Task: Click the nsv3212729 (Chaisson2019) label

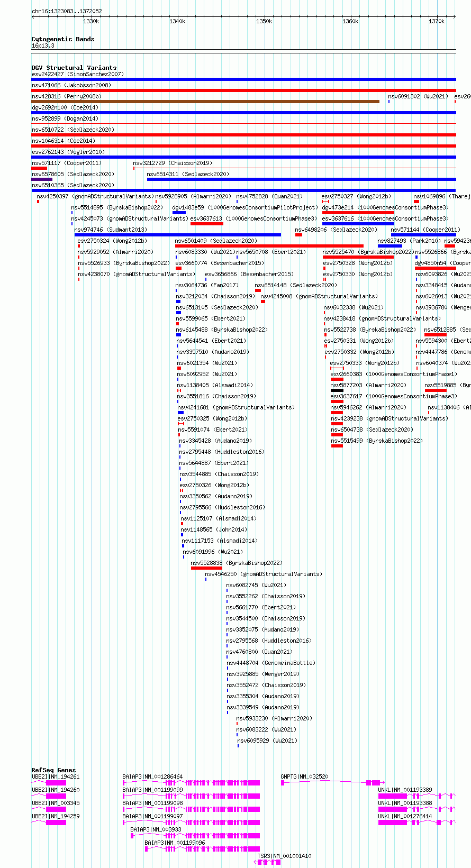Action: point(173,163)
